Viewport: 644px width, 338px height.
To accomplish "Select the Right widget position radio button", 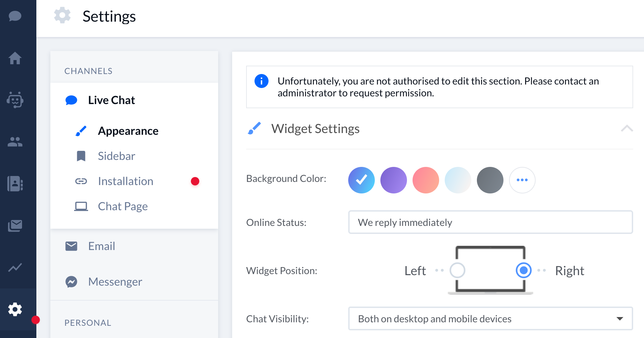I will click(524, 270).
